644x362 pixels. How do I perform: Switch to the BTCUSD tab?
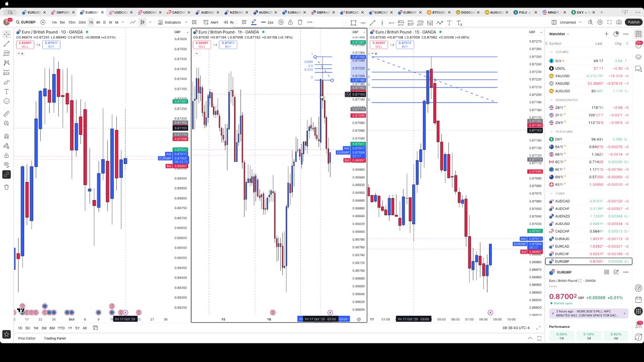click(x=439, y=12)
